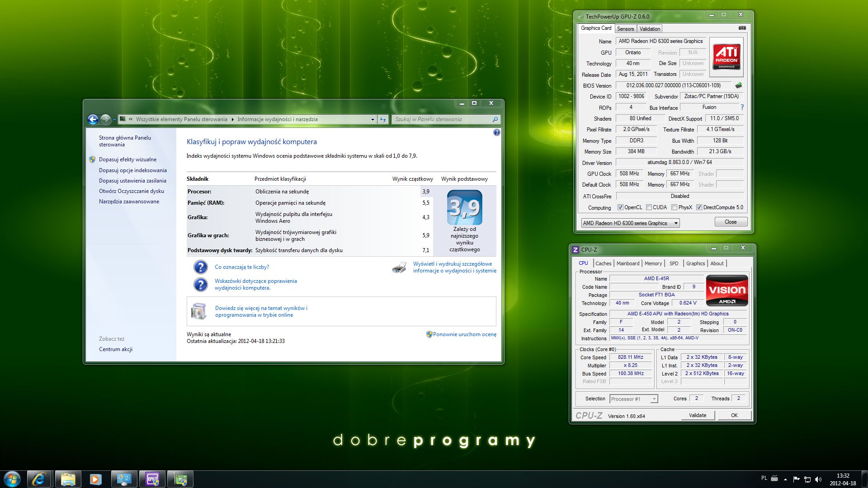Open the Action Center flag in the tray
The width and height of the screenshot is (868, 488).
point(796,479)
